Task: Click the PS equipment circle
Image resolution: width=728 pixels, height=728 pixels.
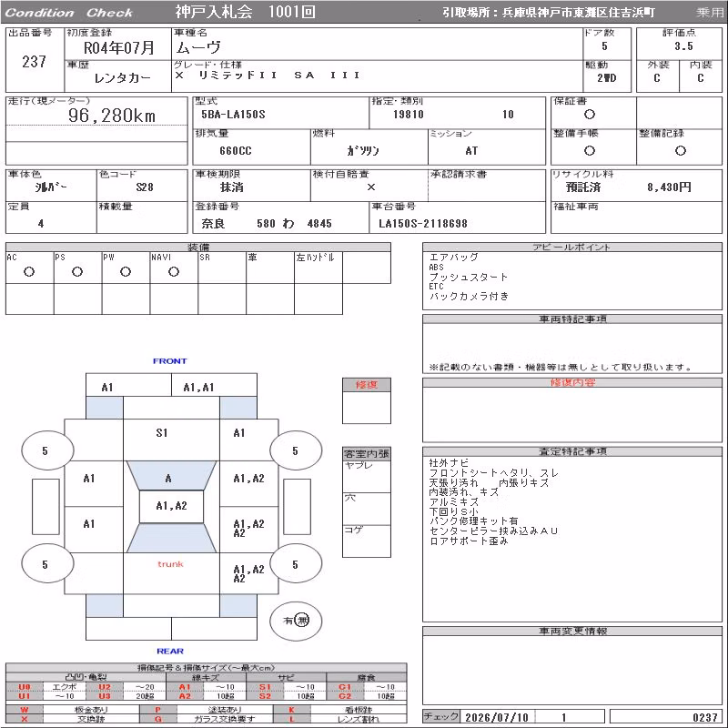Action: (77, 271)
